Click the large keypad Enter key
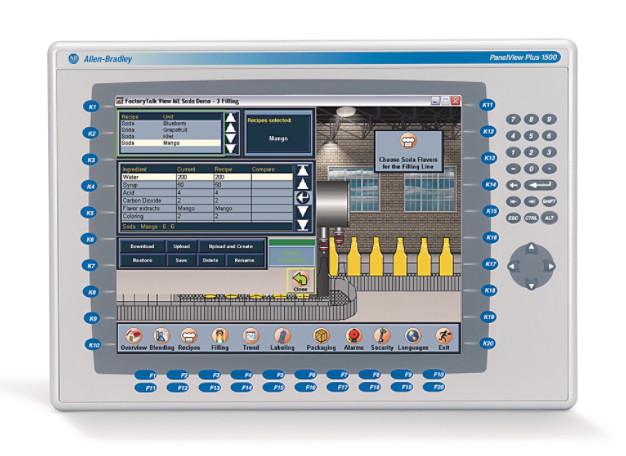The width and height of the screenshot is (626, 456). (540, 185)
